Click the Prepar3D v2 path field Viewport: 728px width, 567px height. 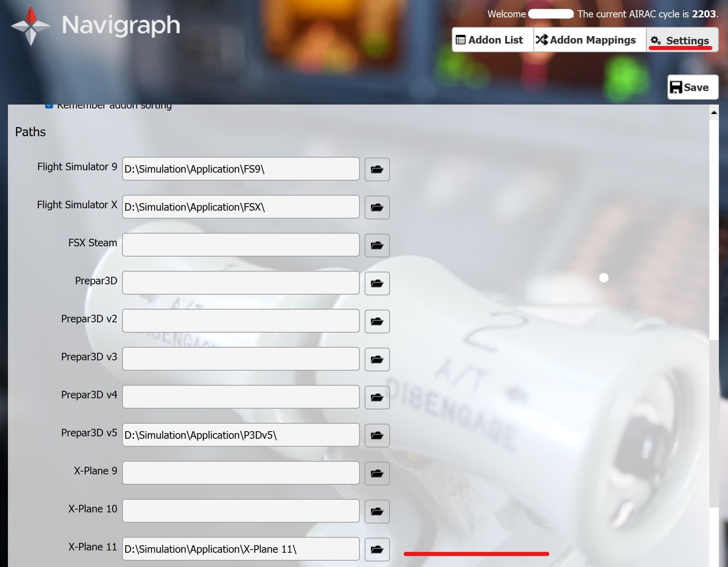tap(241, 321)
